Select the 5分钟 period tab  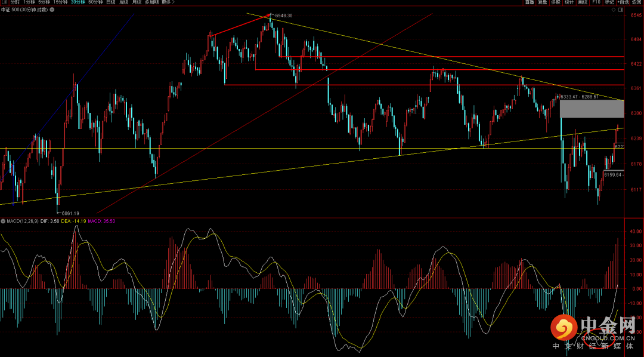point(44,2)
